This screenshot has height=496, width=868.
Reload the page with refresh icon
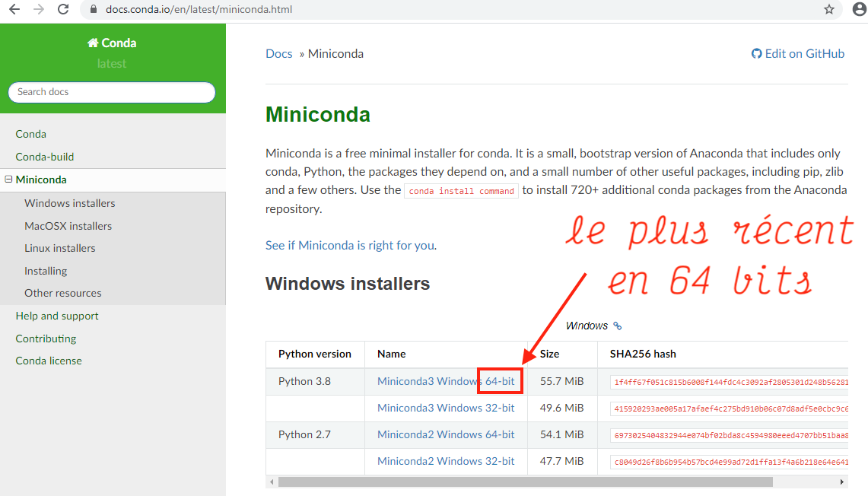(x=63, y=9)
